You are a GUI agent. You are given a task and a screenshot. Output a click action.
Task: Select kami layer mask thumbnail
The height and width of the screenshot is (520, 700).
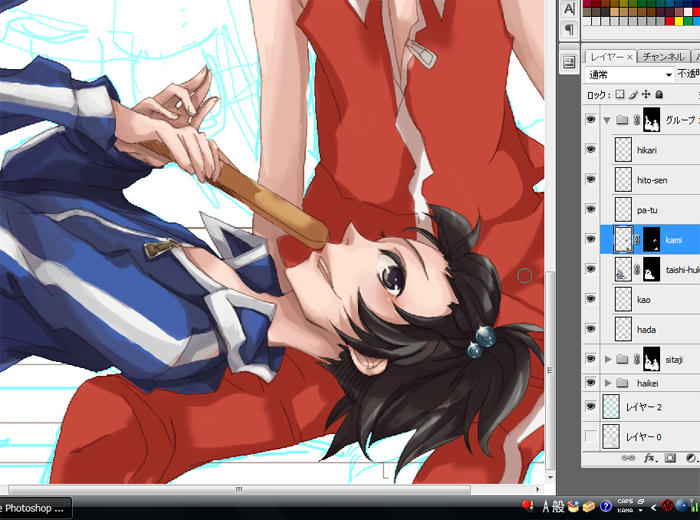coord(651,240)
